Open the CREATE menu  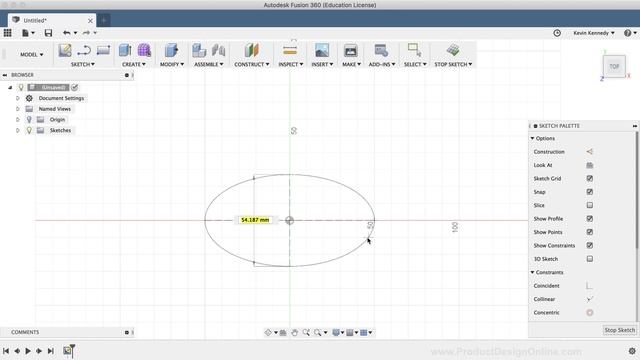[133, 64]
